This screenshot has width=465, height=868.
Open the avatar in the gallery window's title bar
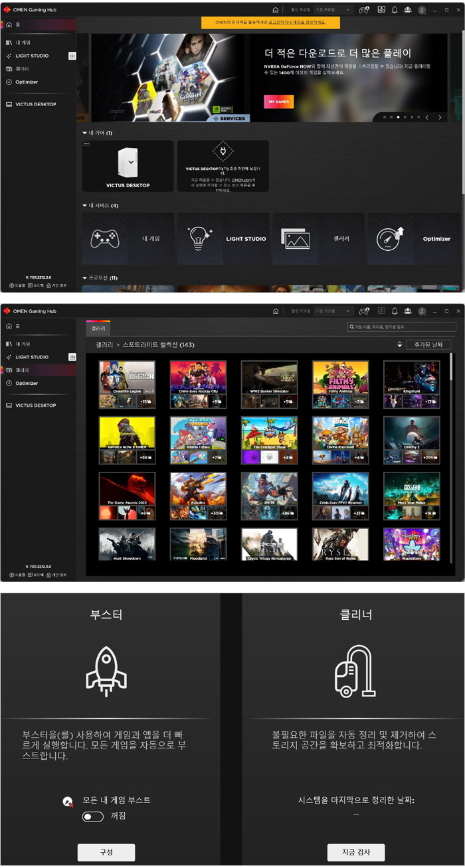(x=422, y=311)
